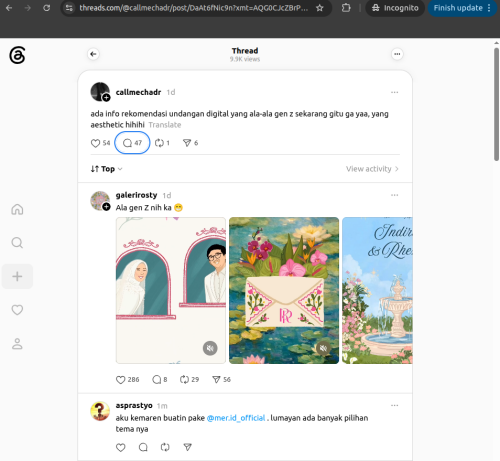500x461 pixels.
Task: Reply to asprastyo's comment
Action: pyautogui.click(x=143, y=447)
